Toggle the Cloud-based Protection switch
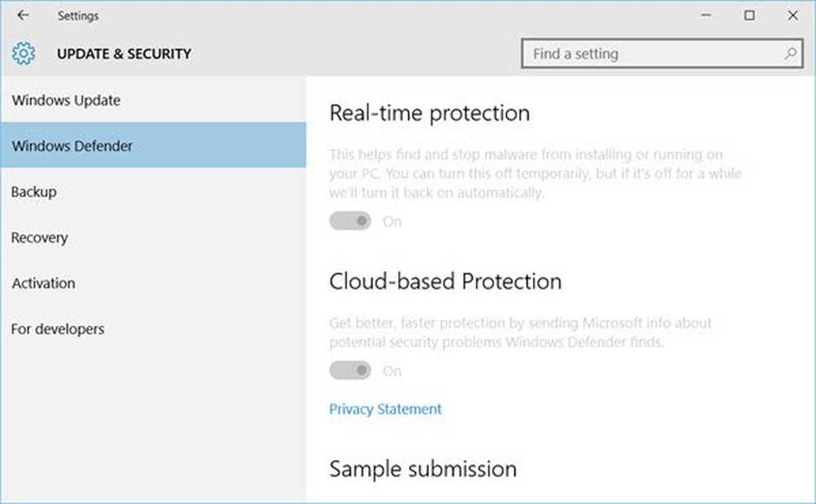Image resolution: width=816 pixels, height=504 pixels. click(x=350, y=371)
